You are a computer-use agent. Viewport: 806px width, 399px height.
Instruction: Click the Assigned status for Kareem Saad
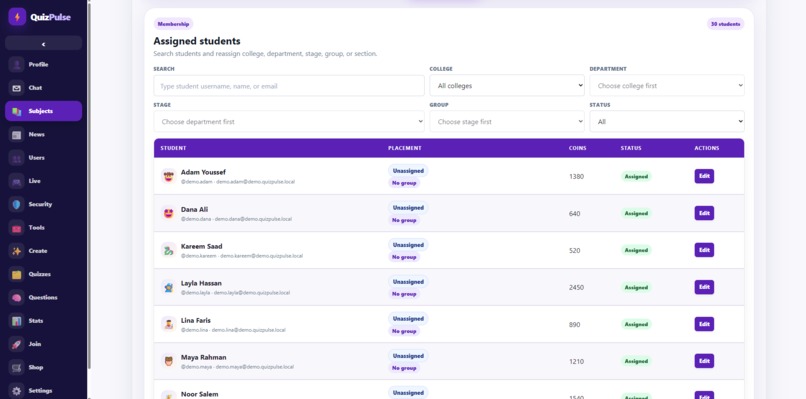[x=636, y=250]
